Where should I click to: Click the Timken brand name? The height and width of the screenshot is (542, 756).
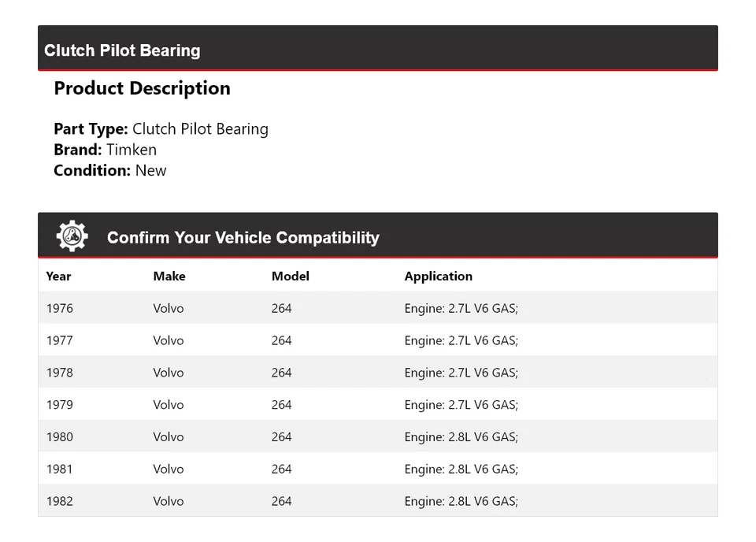[x=132, y=150]
